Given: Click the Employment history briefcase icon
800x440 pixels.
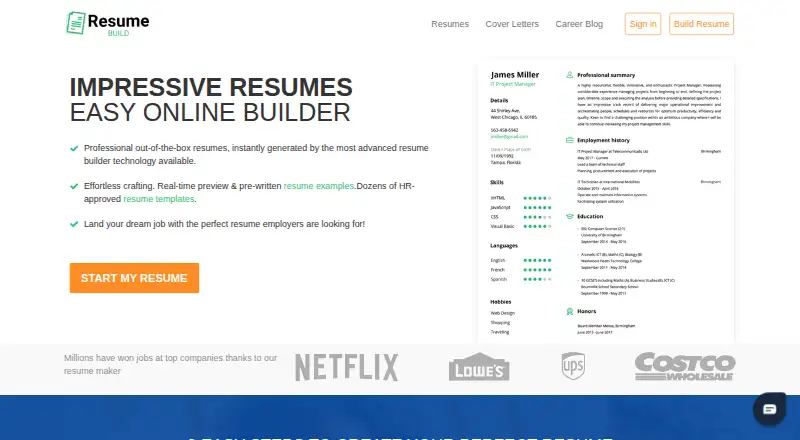Looking at the screenshot, I should 569,140.
